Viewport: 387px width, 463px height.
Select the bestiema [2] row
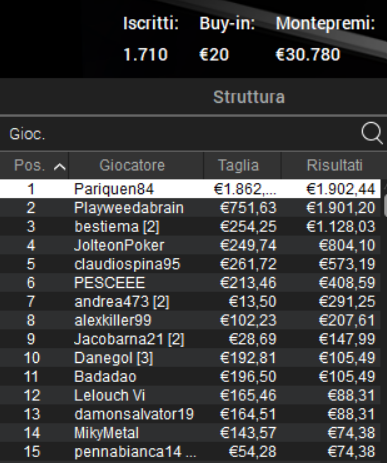pyautogui.click(x=190, y=227)
